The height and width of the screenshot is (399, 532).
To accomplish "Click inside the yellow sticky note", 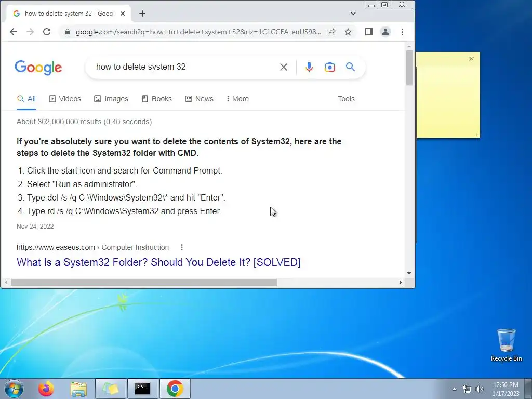I will click(x=448, y=100).
